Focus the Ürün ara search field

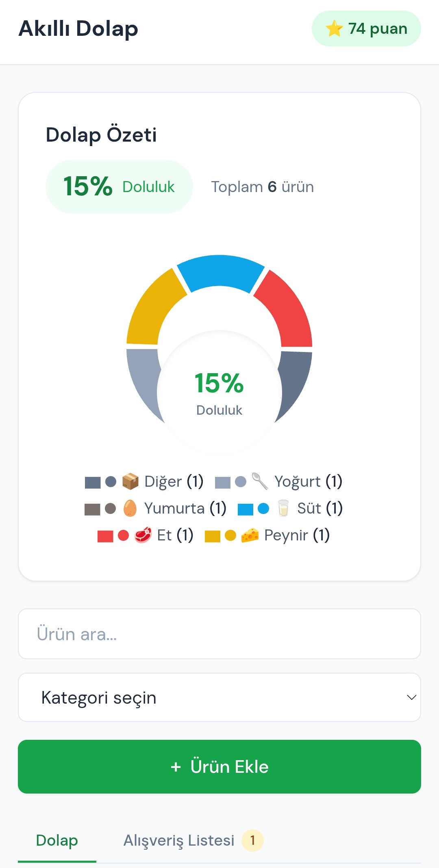pos(219,634)
